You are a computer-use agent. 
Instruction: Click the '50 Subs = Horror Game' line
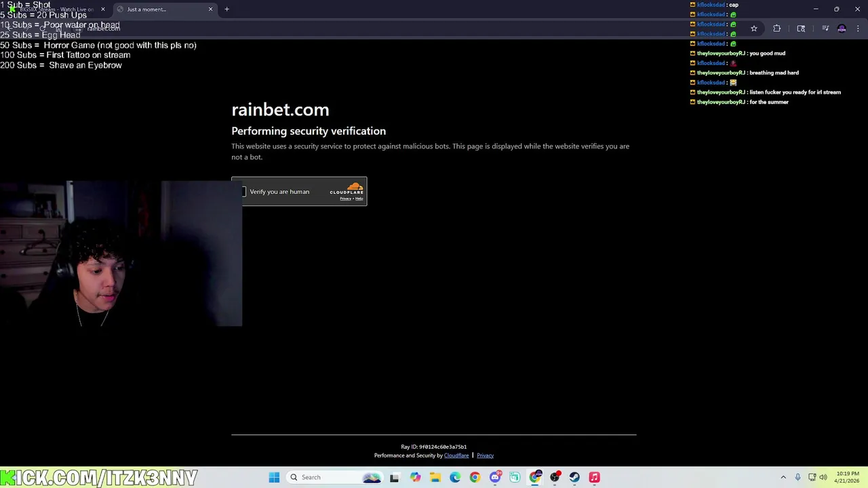(x=98, y=45)
